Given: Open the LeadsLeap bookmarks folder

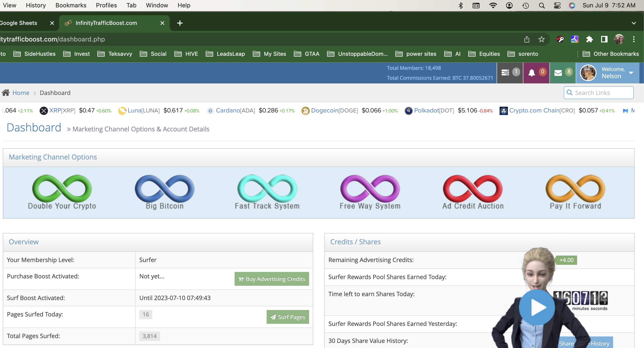Looking at the screenshot, I should pos(225,54).
